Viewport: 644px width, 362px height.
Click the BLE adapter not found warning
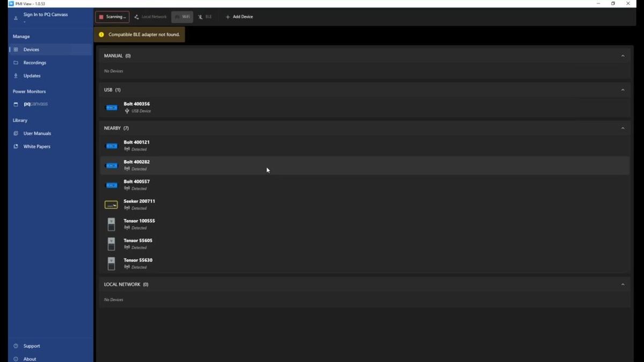pyautogui.click(x=140, y=34)
